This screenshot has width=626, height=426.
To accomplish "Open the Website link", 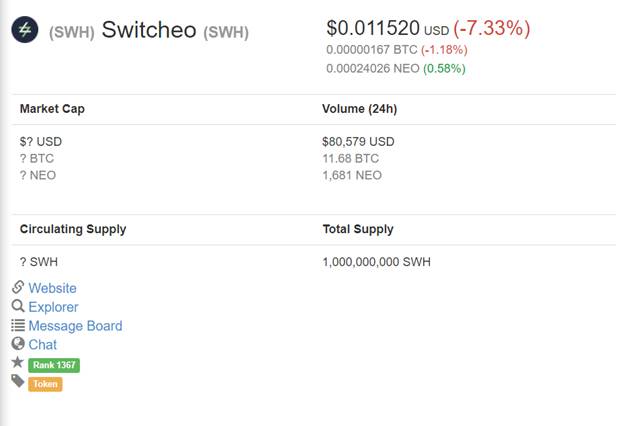I will (52, 288).
